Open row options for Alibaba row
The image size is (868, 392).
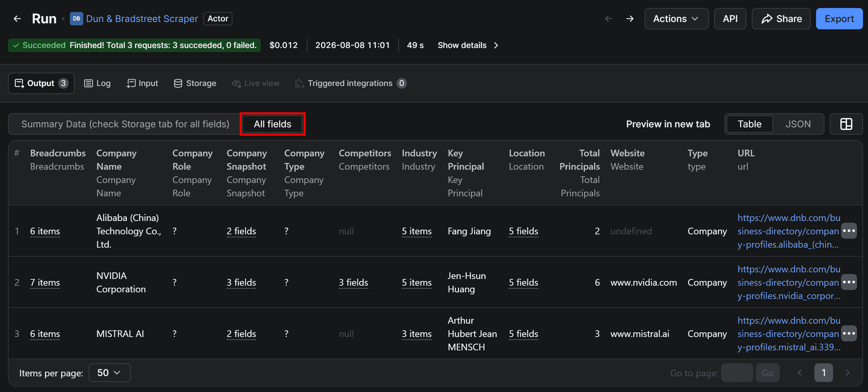[x=849, y=231]
